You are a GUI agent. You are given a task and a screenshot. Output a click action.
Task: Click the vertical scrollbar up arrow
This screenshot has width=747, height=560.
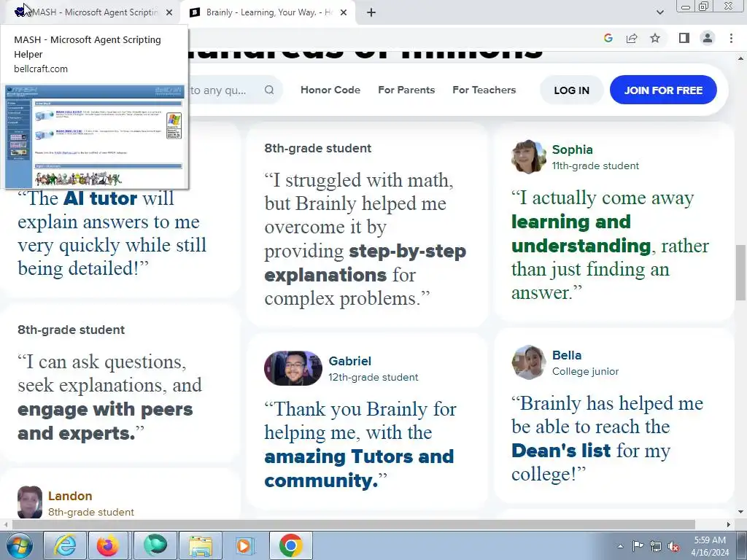coord(740,58)
